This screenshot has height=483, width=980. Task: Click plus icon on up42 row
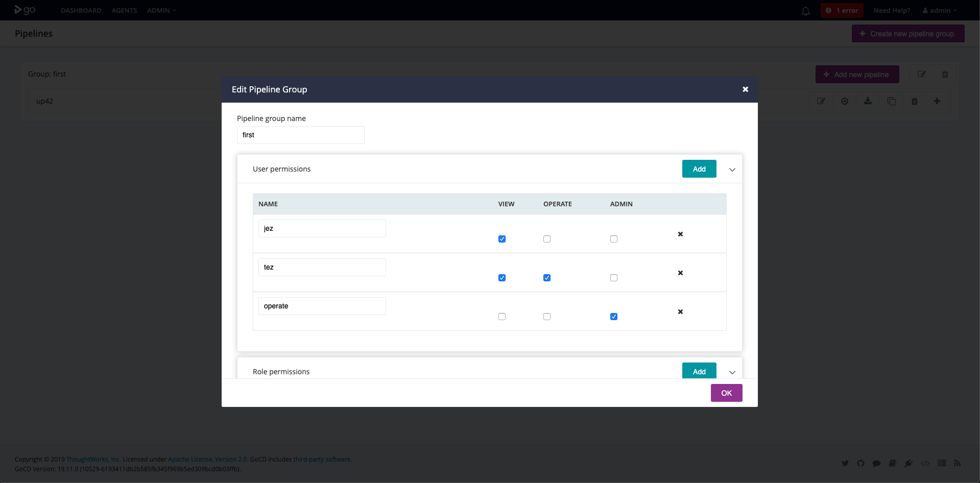click(937, 101)
